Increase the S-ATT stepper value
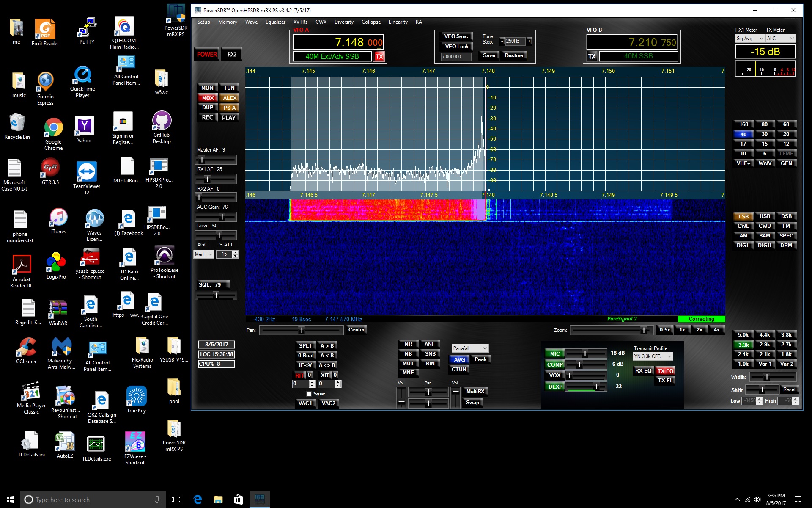This screenshot has width=812, height=508. click(236, 252)
